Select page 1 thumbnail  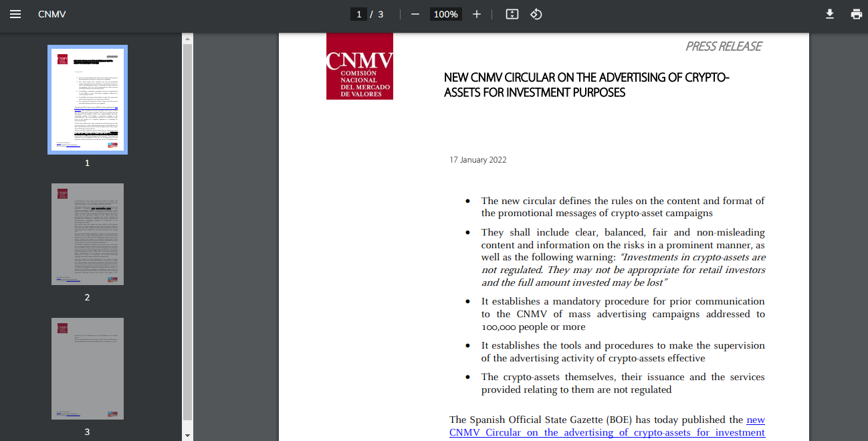(x=88, y=100)
